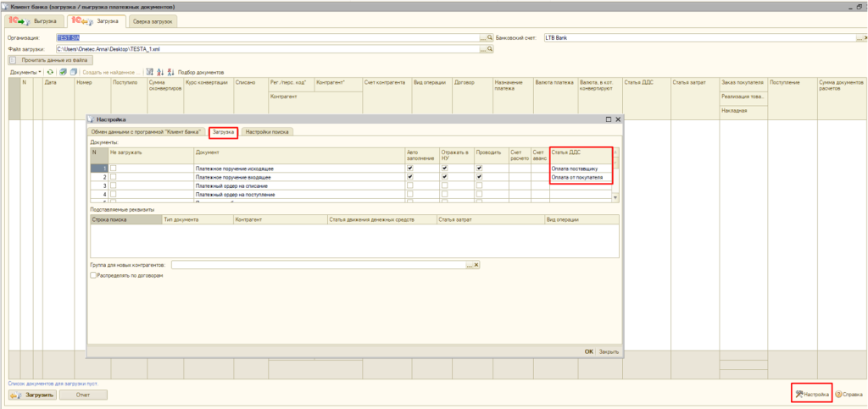
Task: Enable Распределять по договорам checkbox
Action: (x=93, y=275)
